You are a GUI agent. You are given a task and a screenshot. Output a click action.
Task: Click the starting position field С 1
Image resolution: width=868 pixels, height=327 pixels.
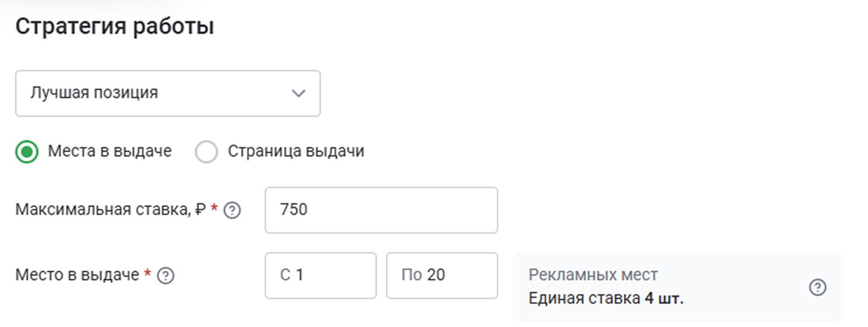point(320,275)
